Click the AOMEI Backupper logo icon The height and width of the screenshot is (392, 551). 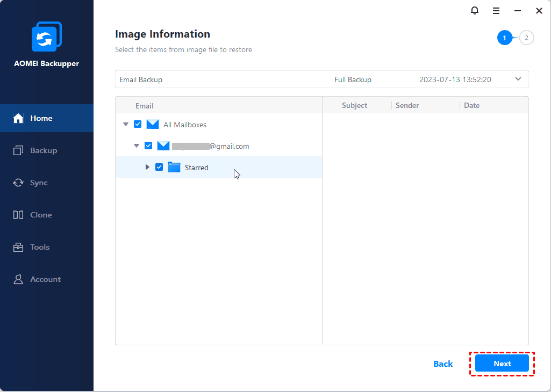47,37
